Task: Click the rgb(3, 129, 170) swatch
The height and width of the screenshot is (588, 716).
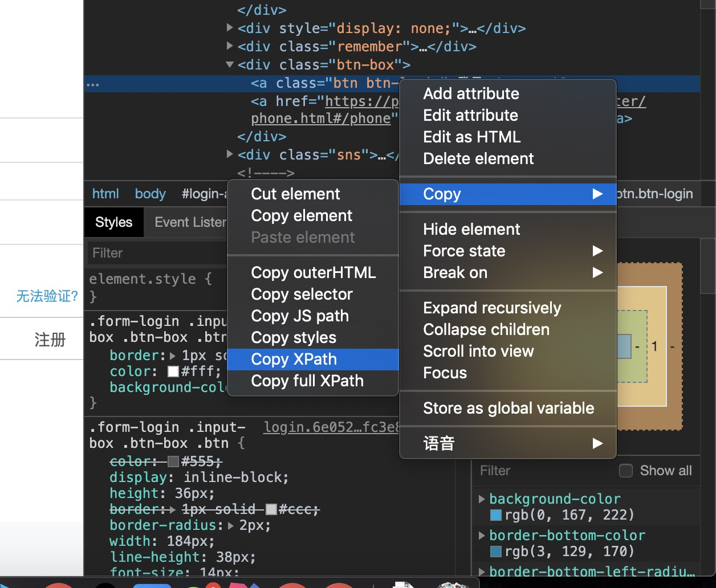Action: coord(496,552)
